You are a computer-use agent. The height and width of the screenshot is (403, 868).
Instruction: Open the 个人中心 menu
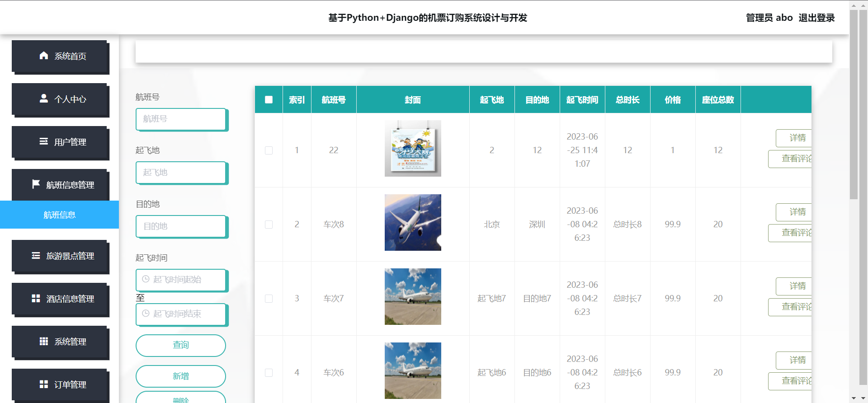coord(59,99)
